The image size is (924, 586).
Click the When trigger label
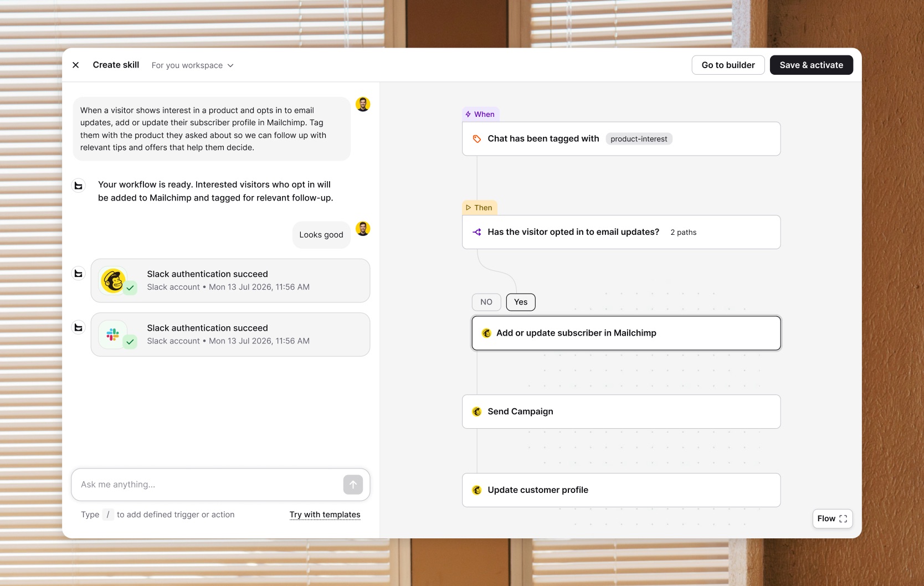[480, 114]
